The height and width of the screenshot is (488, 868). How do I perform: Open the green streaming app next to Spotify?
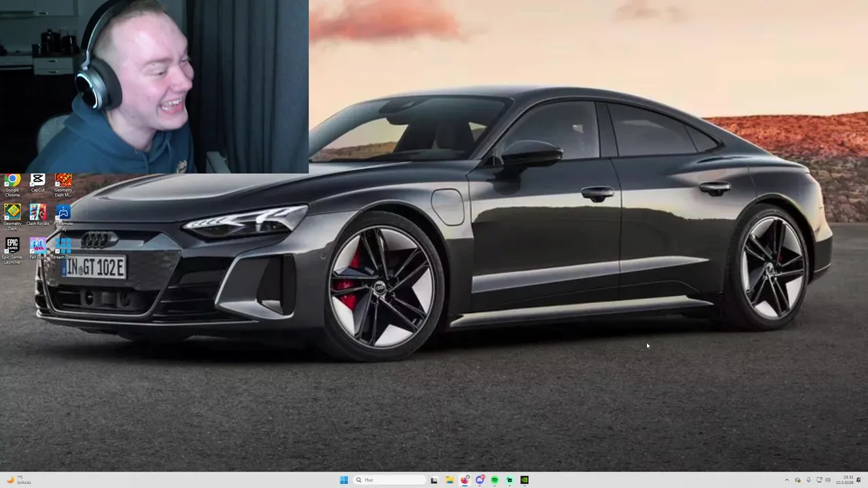tap(509, 480)
